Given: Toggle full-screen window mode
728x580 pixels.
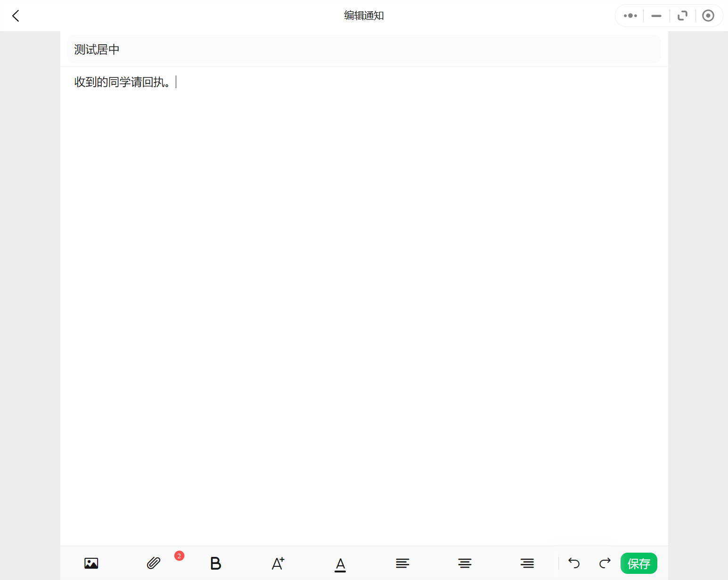Looking at the screenshot, I should click(682, 16).
